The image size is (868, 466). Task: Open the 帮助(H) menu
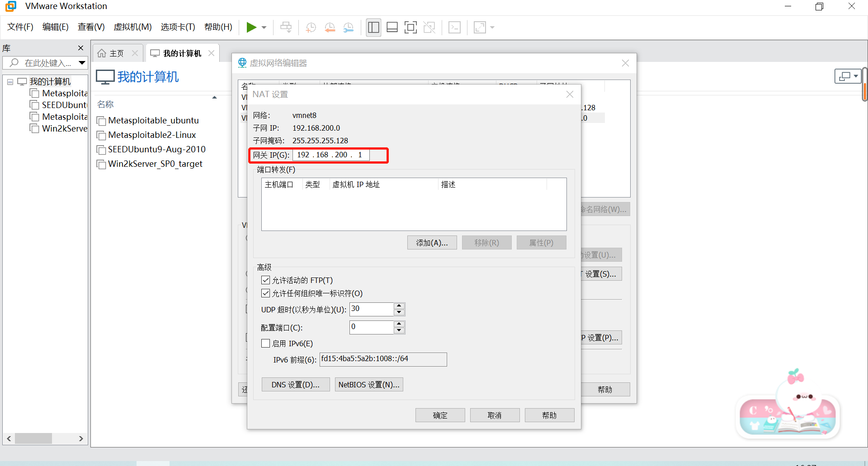[218, 27]
